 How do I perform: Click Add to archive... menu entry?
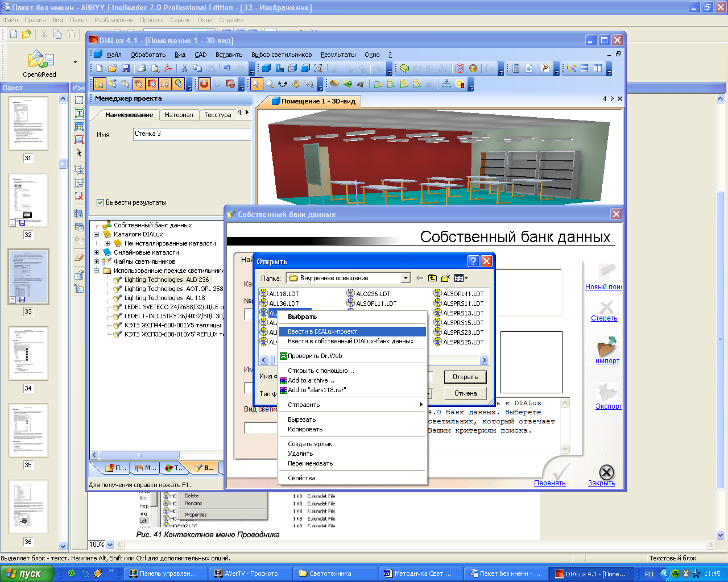[x=352, y=380]
